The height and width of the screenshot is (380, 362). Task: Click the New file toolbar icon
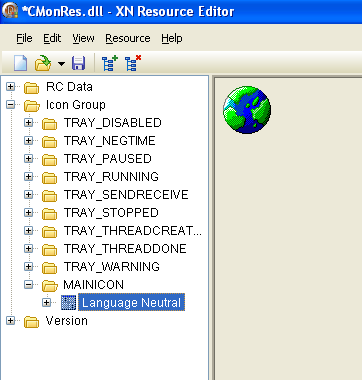(x=20, y=63)
